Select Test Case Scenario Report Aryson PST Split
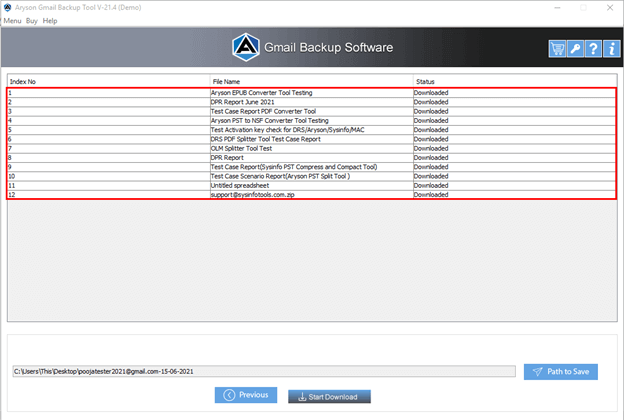 [x=312, y=176]
